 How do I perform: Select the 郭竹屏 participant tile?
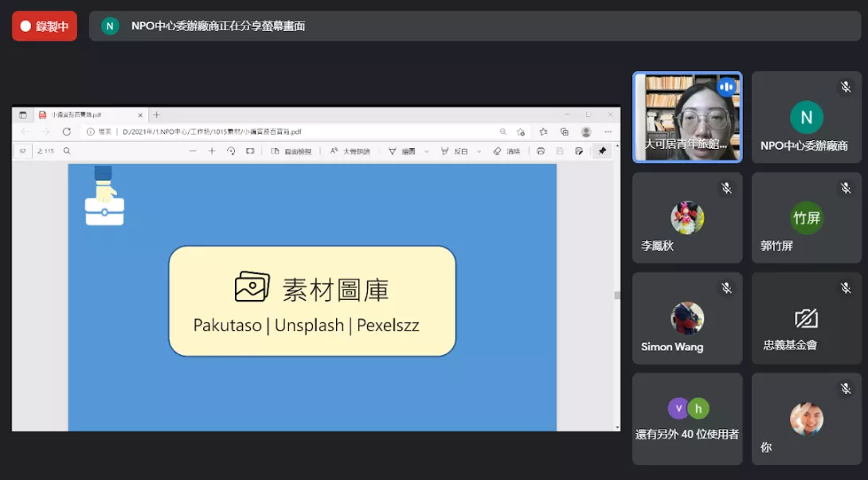click(807, 217)
